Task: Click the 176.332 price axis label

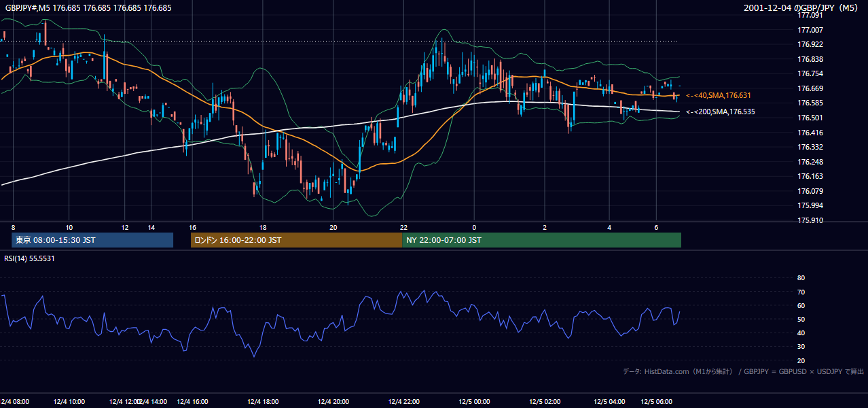Action: (x=810, y=147)
